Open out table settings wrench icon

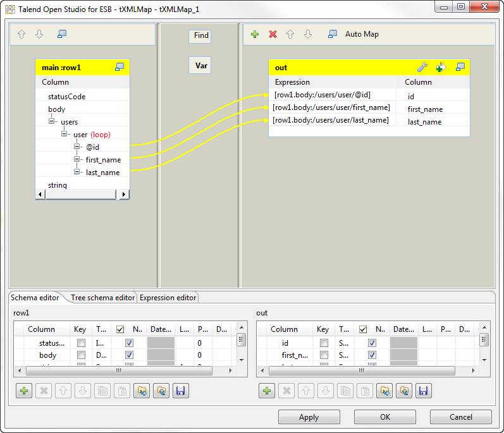[423, 67]
